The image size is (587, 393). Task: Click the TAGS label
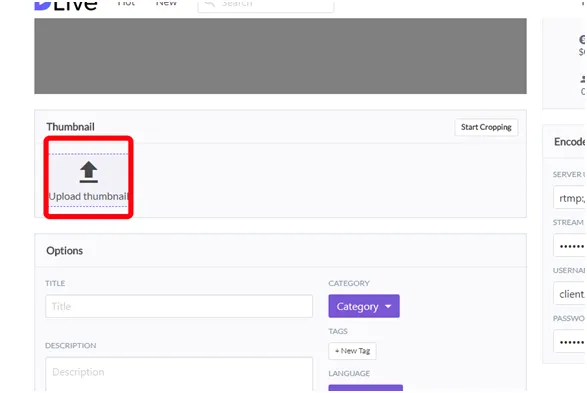coord(338,331)
